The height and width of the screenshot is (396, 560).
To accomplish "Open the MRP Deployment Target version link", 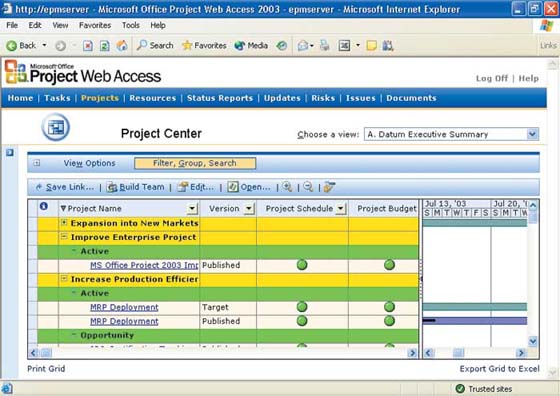I will click(x=124, y=307).
